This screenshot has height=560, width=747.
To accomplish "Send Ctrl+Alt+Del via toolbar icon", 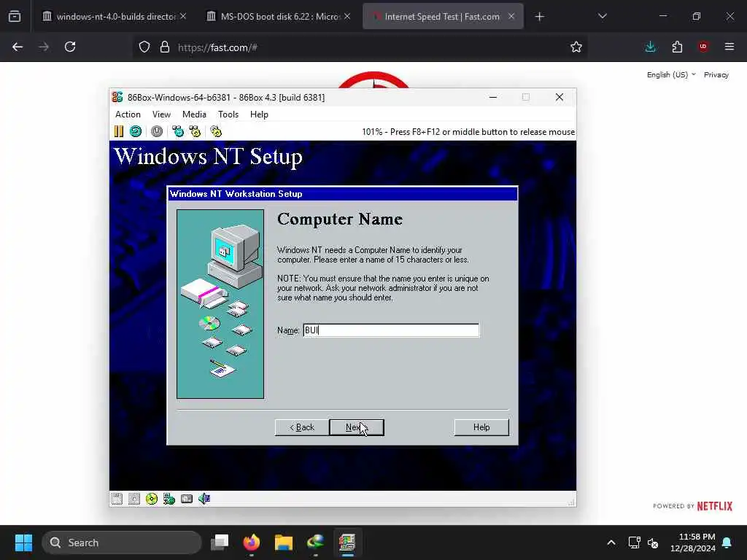I will pos(178,131).
